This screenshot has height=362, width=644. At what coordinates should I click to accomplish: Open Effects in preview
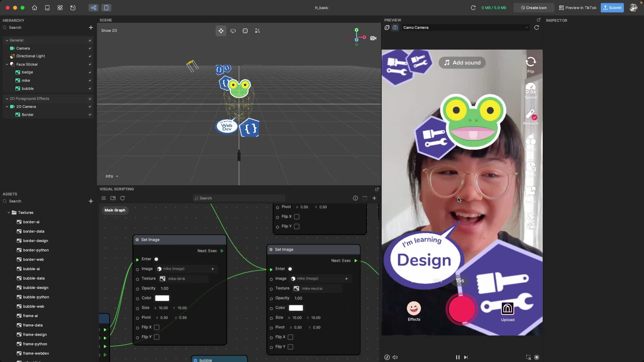414,311
